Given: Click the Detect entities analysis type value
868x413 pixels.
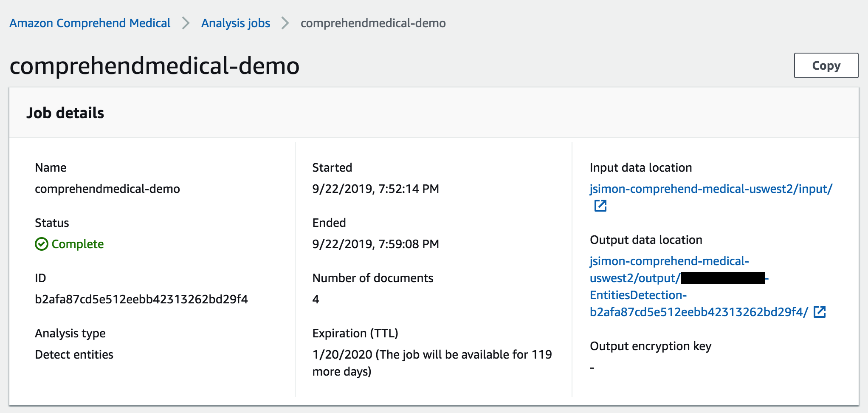Looking at the screenshot, I should (x=74, y=354).
